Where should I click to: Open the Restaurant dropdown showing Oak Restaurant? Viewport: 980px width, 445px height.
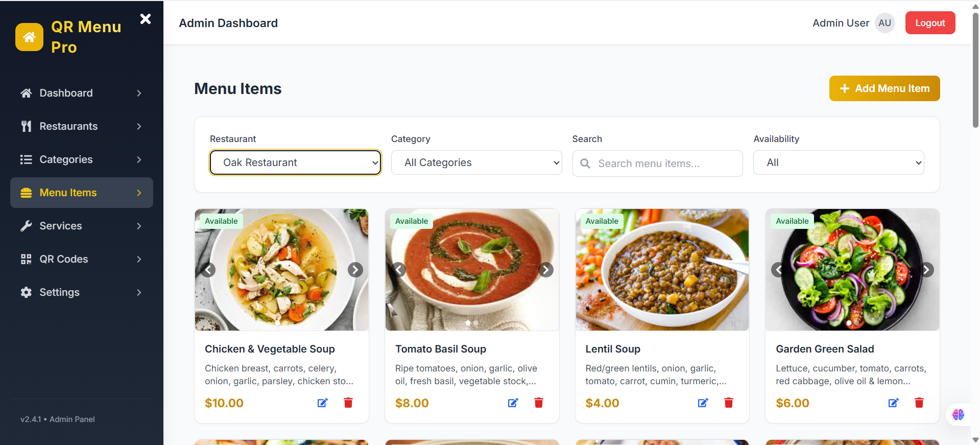pos(295,162)
